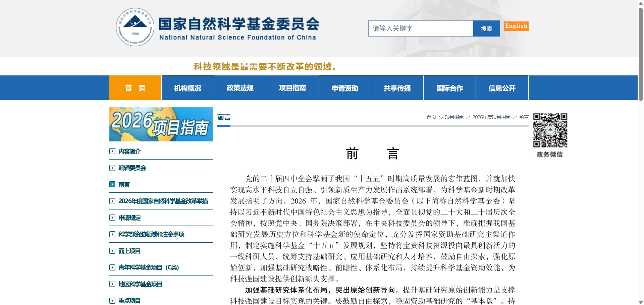Open the 2026年度国家自然科学基金改革举措 sidebar link

(x=163, y=201)
